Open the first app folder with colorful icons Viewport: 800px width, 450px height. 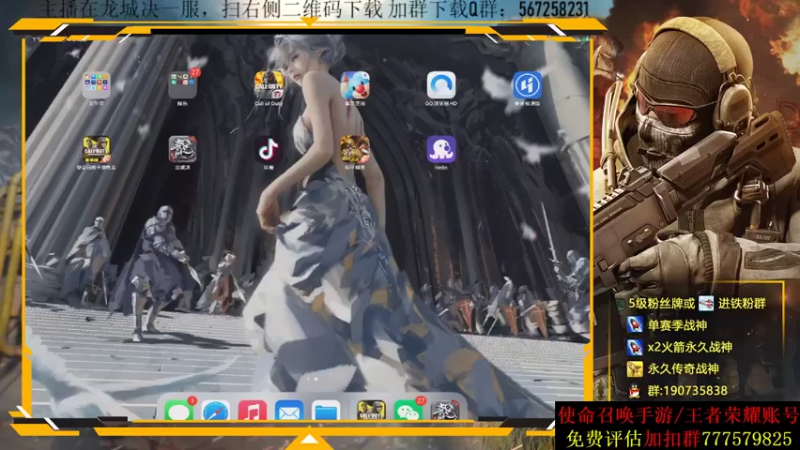coord(96,85)
